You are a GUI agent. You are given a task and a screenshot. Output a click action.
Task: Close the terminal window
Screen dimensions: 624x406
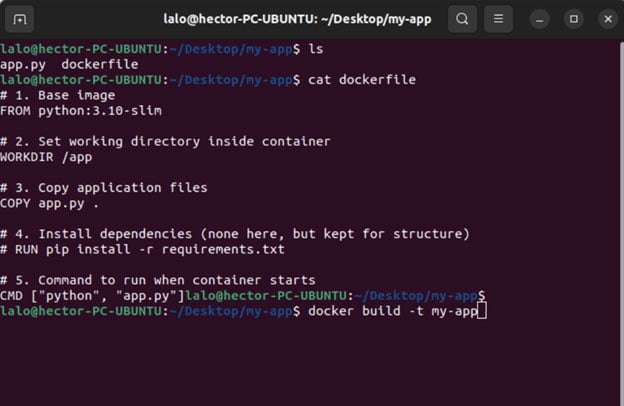point(608,19)
